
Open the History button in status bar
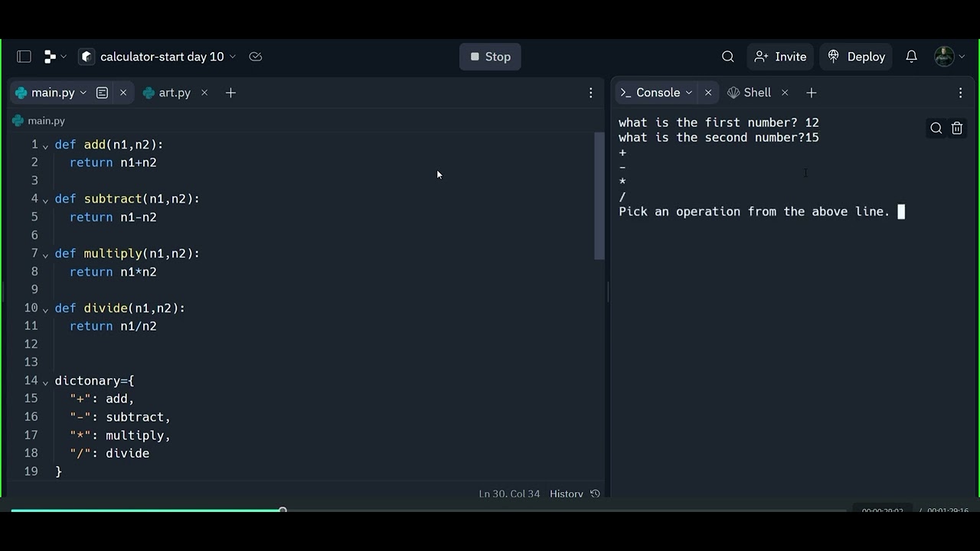574,494
